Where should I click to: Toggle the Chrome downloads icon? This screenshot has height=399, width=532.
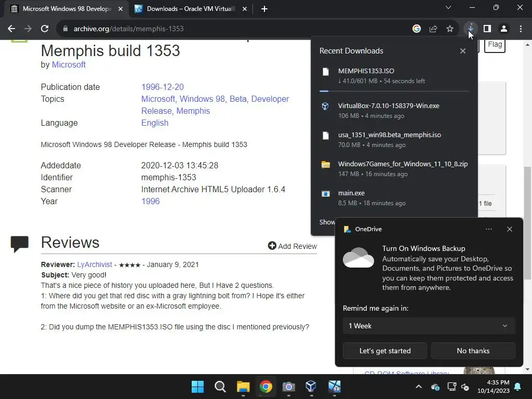tap(471, 29)
